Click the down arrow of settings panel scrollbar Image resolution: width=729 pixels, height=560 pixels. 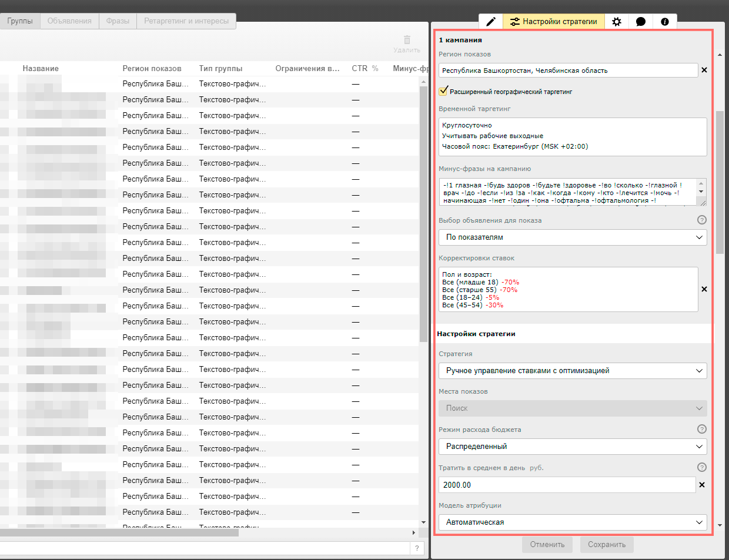pyautogui.click(x=720, y=525)
